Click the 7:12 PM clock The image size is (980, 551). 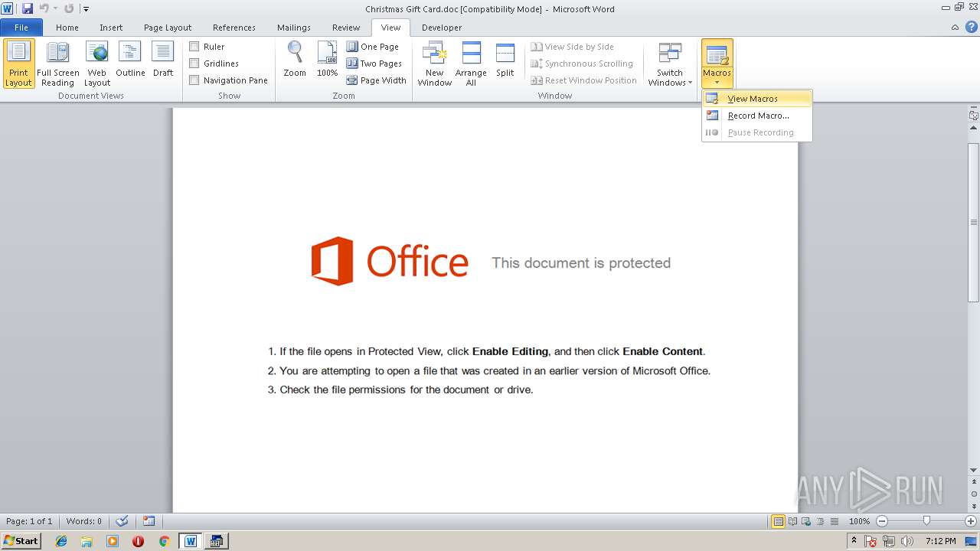click(x=941, y=541)
